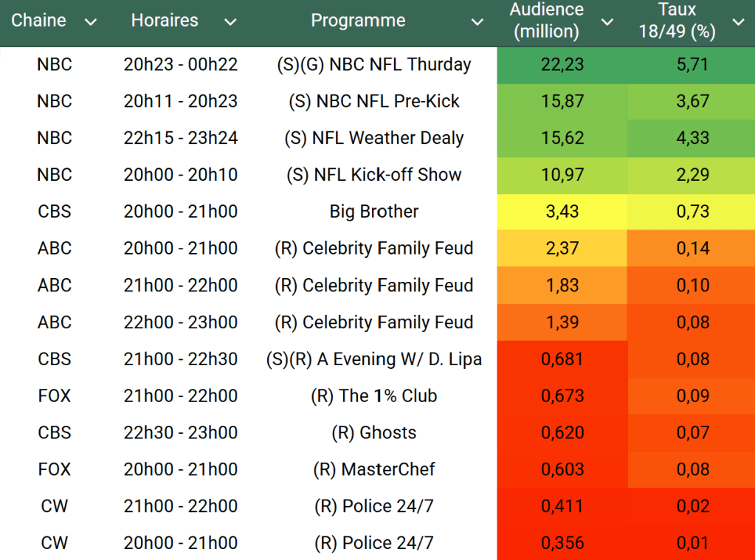Open the Programme column filter chevron

point(478,22)
